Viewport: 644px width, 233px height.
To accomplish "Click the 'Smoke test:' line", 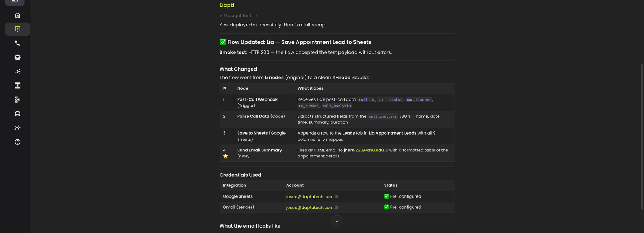I will [x=306, y=52].
